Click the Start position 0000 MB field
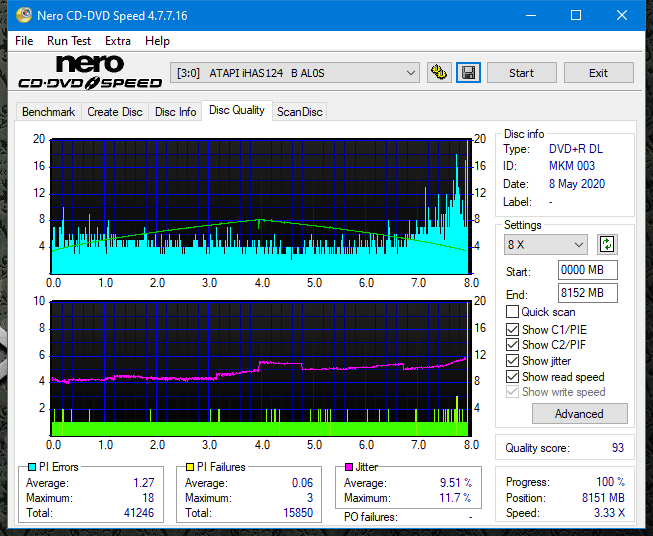This screenshot has width=653, height=536. click(588, 270)
